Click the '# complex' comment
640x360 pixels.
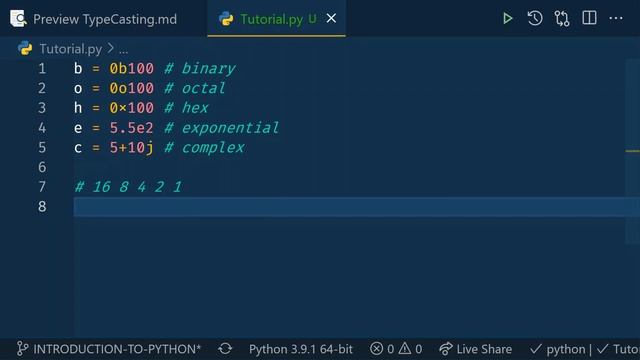[x=204, y=147]
